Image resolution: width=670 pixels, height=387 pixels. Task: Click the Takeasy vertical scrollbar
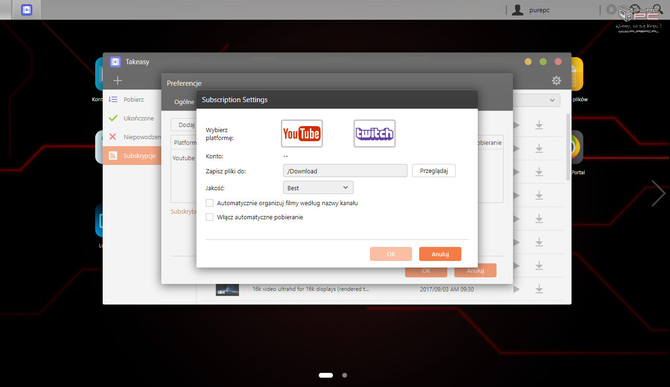(x=568, y=147)
